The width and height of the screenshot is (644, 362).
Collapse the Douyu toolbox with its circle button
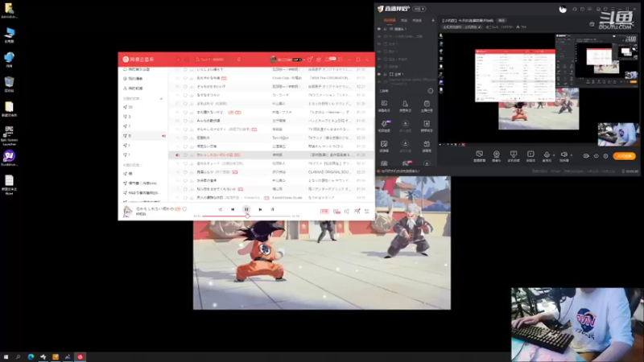431,91
